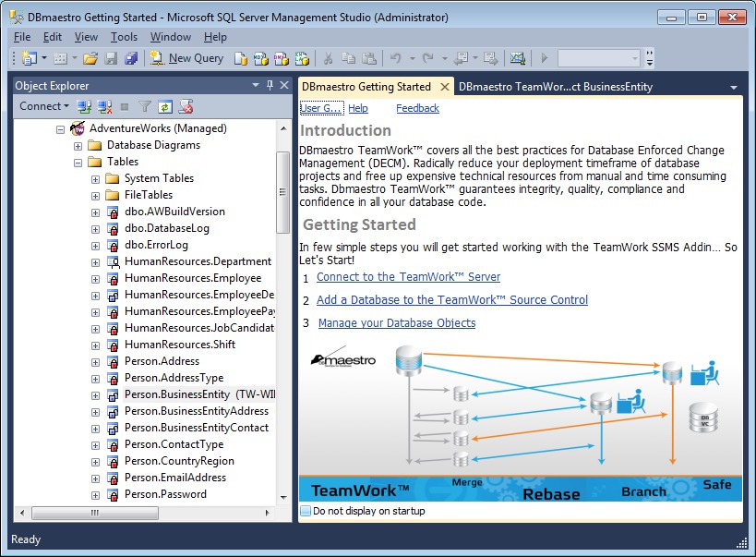Screen dimensions: 756x557
Task: Click the Object Explorer vertical scrollbar thumb
Action: pyautogui.click(x=283, y=192)
